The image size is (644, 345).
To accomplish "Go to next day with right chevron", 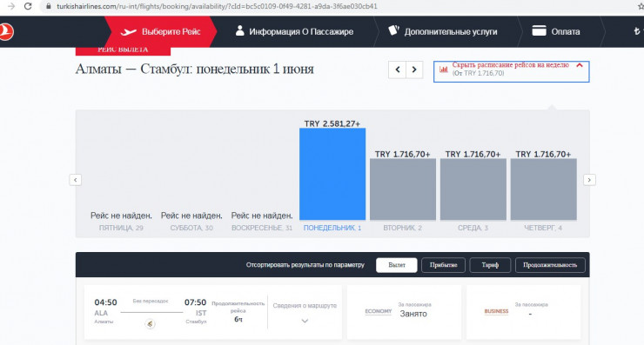I will tap(414, 70).
